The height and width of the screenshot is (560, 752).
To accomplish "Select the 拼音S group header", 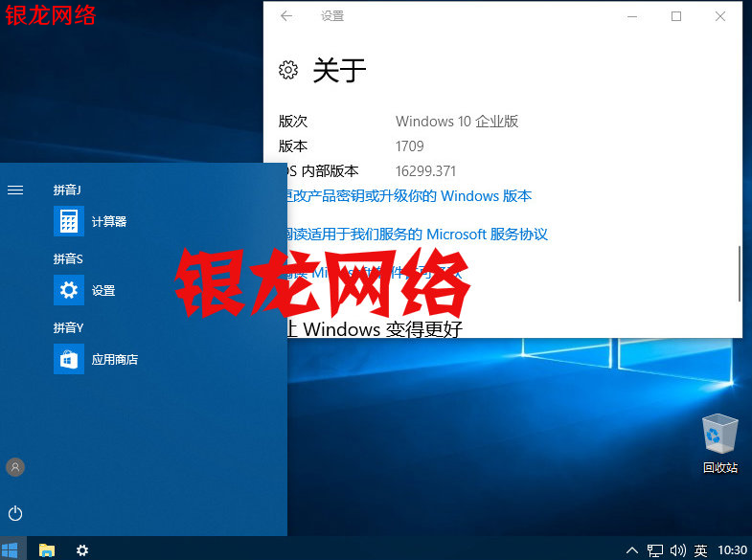I will coord(68,259).
